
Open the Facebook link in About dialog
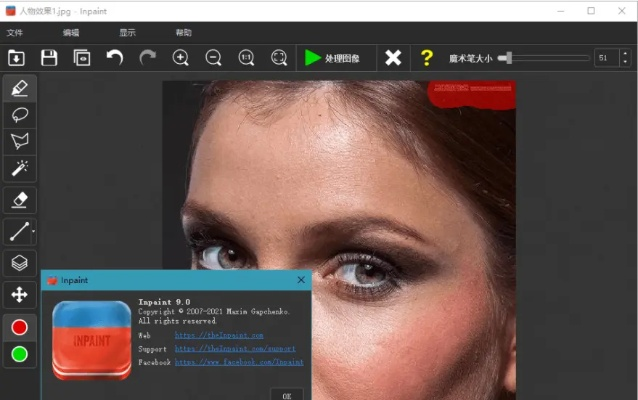point(239,363)
